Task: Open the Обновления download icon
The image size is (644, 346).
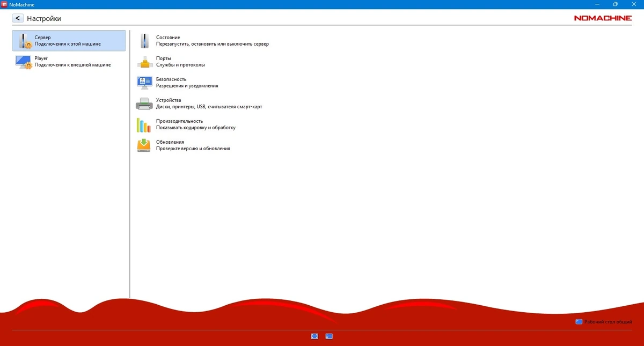Action: click(144, 145)
